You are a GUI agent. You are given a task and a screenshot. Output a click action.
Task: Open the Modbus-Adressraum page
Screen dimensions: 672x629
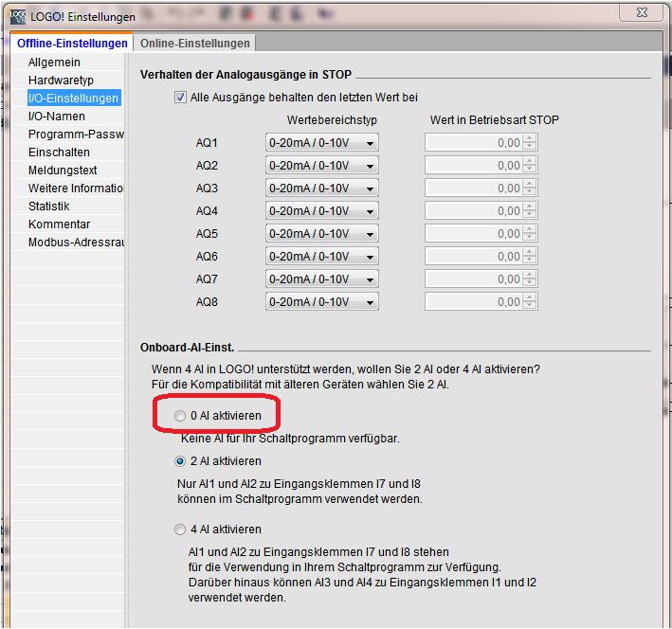click(76, 243)
